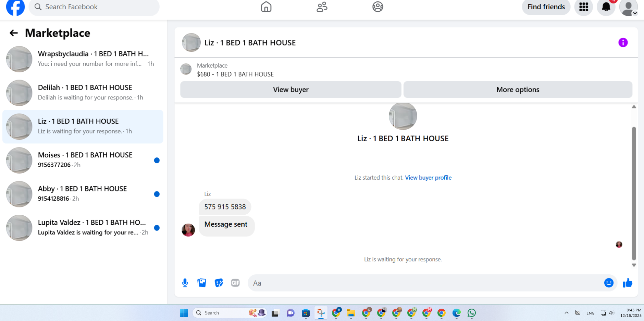Open conversation information purple icon
The width and height of the screenshot is (644, 321).
pos(623,43)
